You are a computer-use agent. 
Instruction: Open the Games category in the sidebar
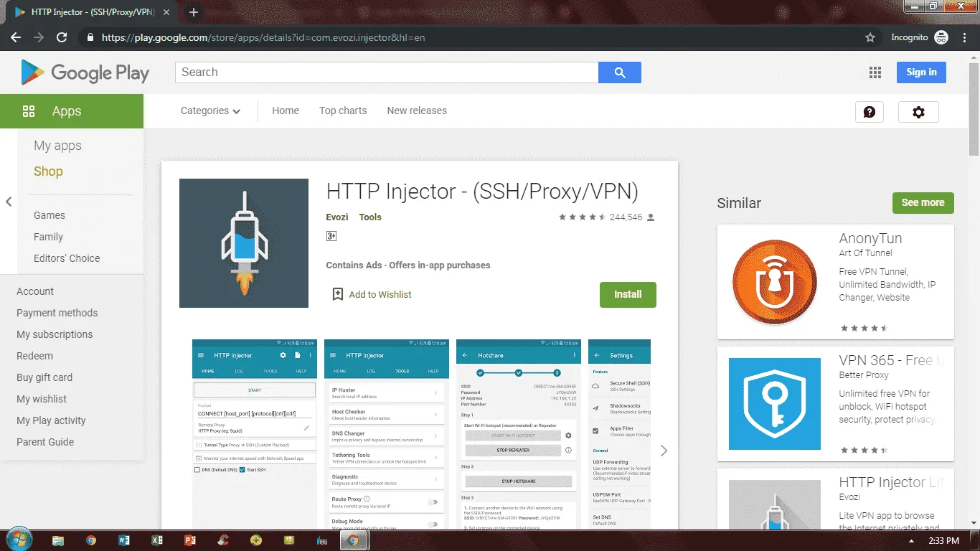(50, 215)
